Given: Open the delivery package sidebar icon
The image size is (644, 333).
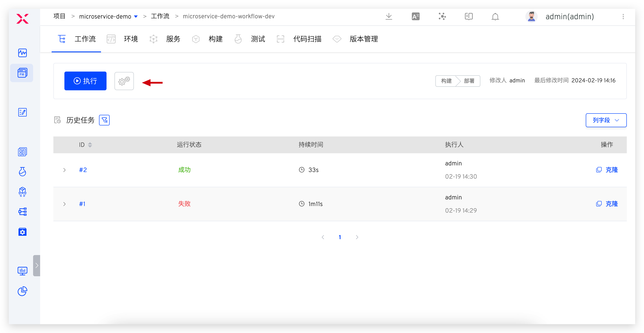Looking at the screenshot, I should click(22, 192).
